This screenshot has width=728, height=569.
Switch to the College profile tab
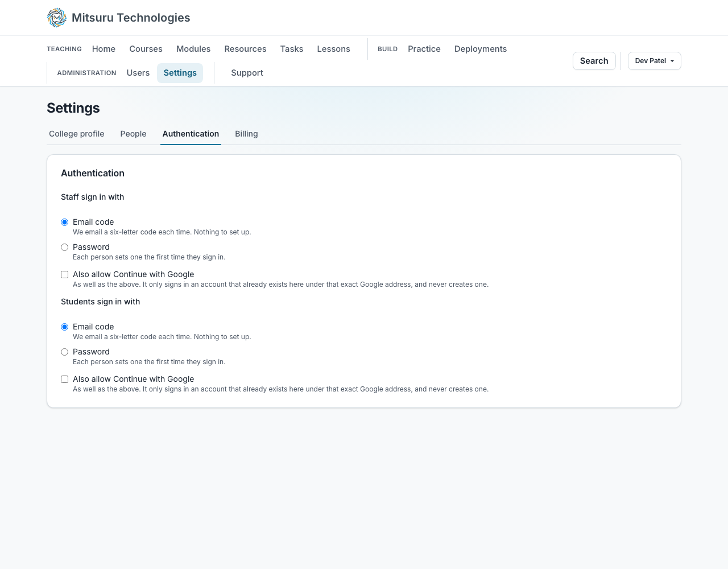(77, 134)
